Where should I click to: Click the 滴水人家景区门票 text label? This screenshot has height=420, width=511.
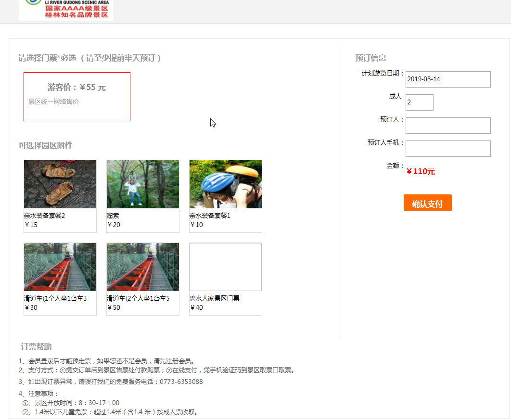pos(214,298)
